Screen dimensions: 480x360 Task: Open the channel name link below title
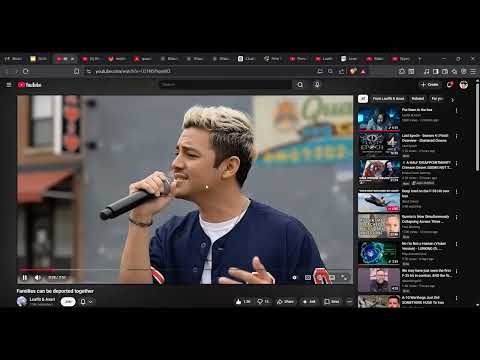(42, 299)
